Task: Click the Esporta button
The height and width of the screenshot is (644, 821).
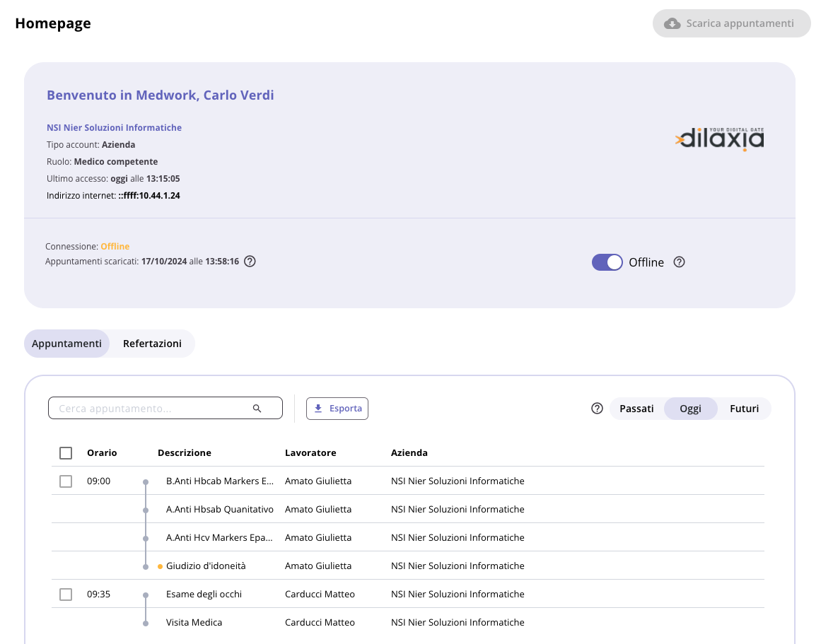Action: click(x=337, y=408)
